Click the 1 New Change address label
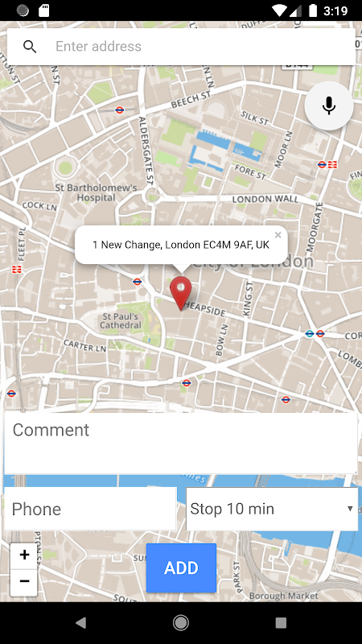 180,246
